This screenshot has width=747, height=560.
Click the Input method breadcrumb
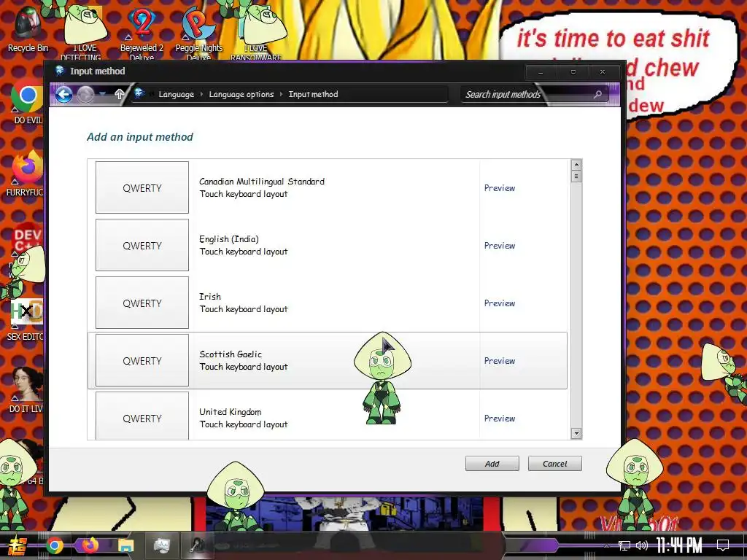[313, 94]
